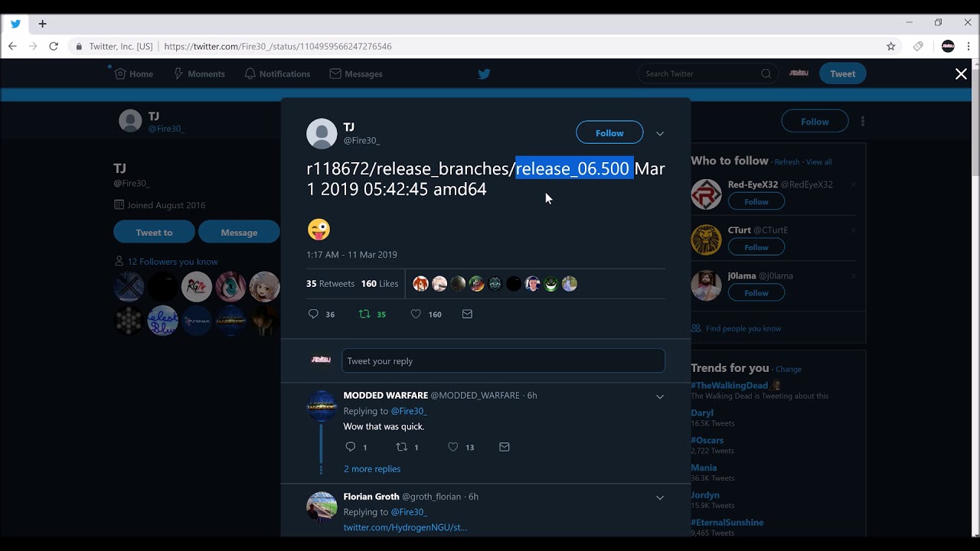
Task: Click View all in Who to follow
Action: coord(818,162)
